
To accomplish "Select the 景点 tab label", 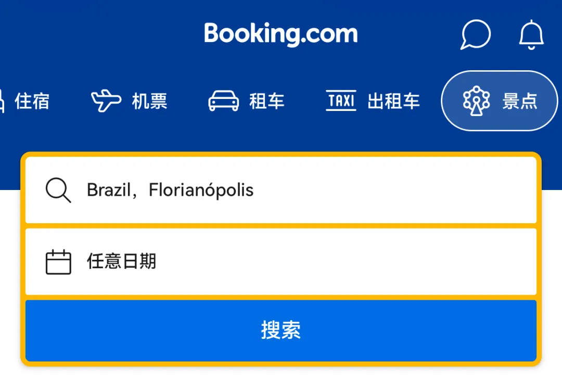I will click(519, 101).
